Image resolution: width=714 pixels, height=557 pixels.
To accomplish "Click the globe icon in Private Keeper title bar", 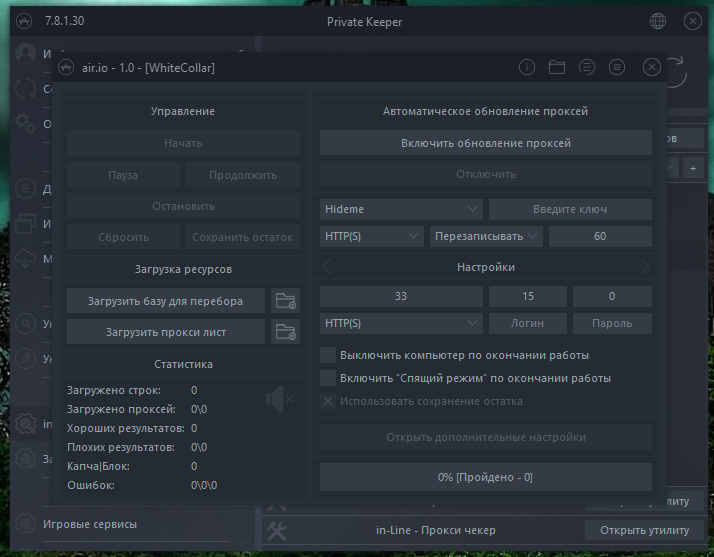I will [x=658, y=21].
